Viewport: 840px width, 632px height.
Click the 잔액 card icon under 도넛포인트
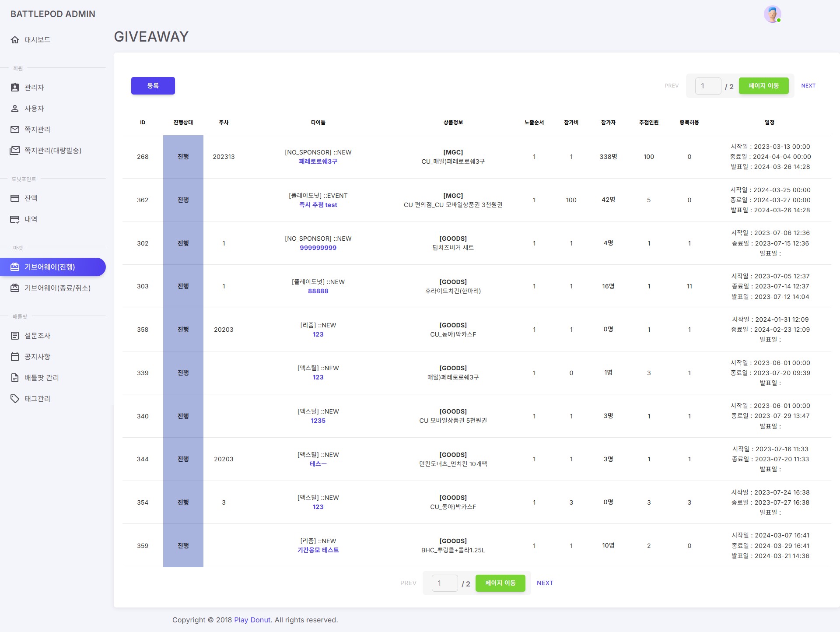click(15, 198)
